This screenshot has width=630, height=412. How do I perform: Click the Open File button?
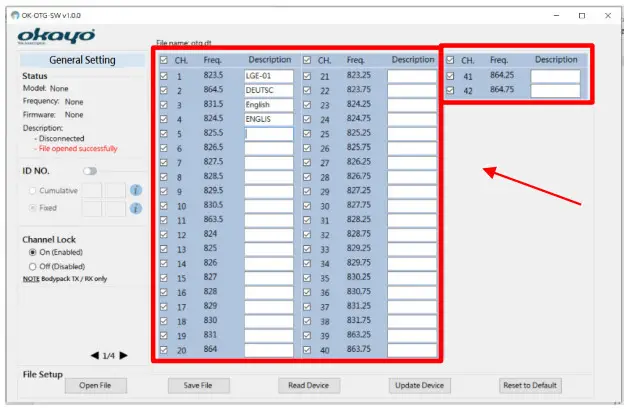96,385
